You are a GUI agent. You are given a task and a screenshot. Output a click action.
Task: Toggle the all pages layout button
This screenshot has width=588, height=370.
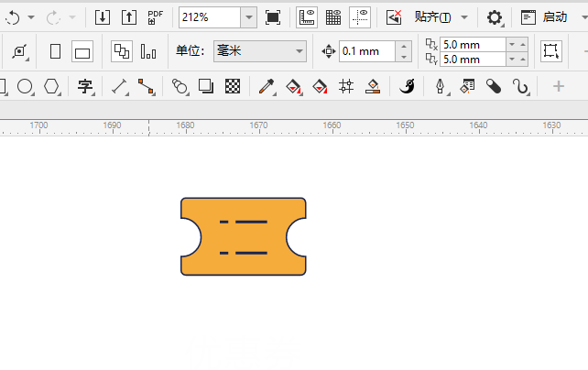tap(122, 51)
